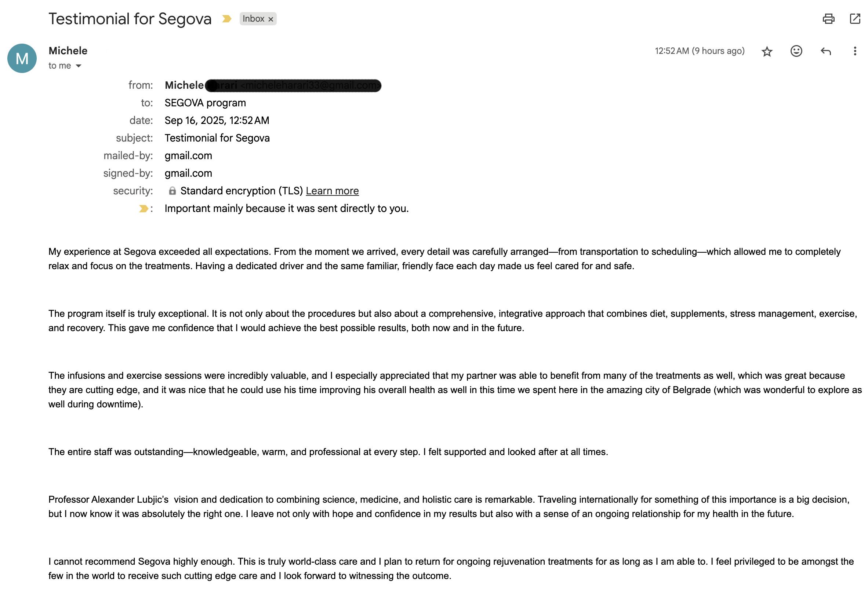The width and height of the screenshot is (868, 612).
Task: Click the lock icon beside Standard encryption
Action: 172,191
